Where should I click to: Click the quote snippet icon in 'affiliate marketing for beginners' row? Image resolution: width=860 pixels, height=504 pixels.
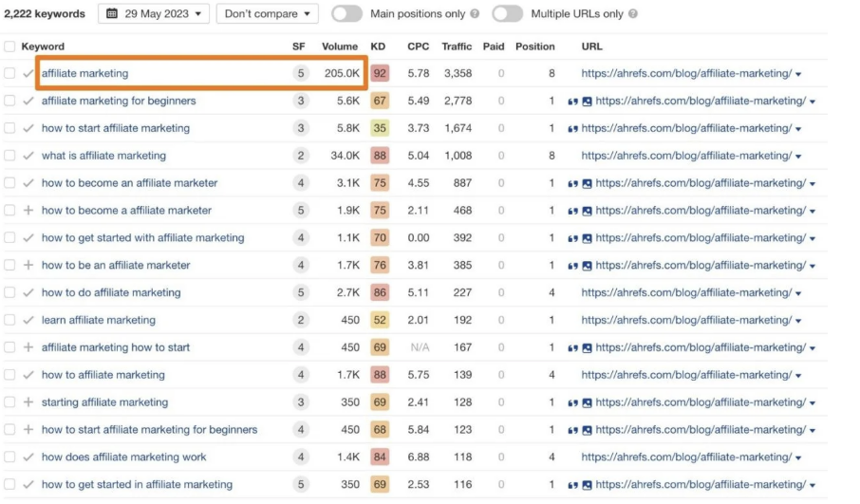tap(572, 102)
